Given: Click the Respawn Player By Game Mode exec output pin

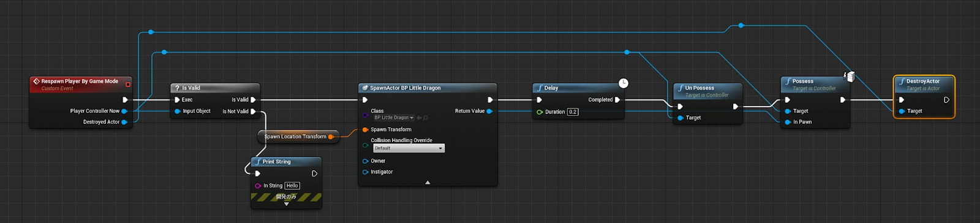Looking at the screenshot, I should tap(125, 100).
